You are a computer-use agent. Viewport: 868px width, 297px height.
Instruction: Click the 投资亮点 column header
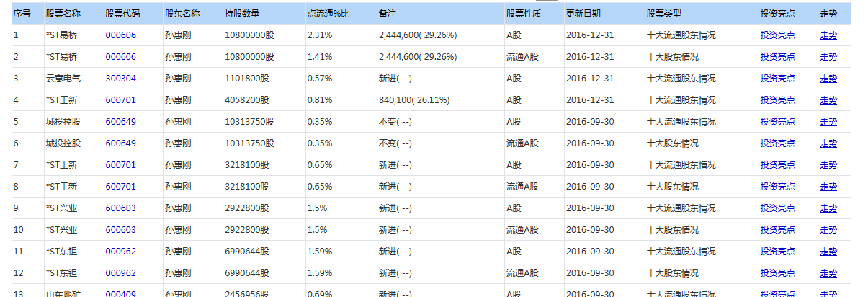click(788, 13)
